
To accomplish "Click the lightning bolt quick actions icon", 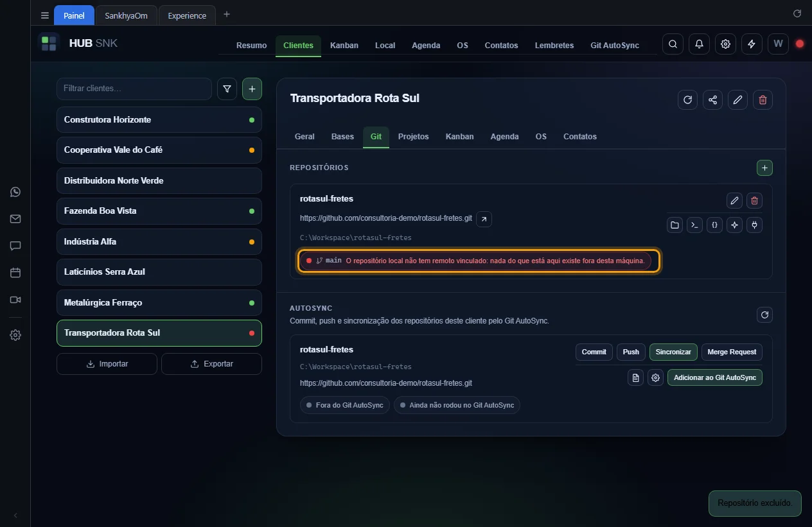I will click(752, 44).
